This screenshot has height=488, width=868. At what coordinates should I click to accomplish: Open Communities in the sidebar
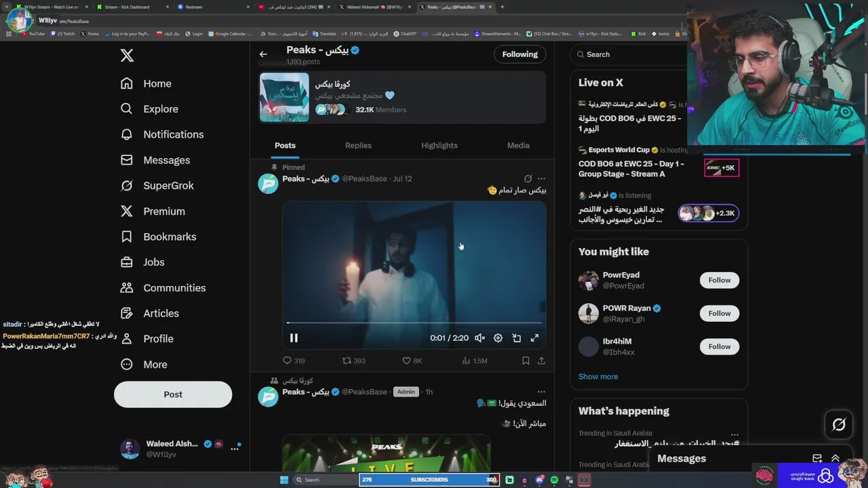tap(163, 288)
